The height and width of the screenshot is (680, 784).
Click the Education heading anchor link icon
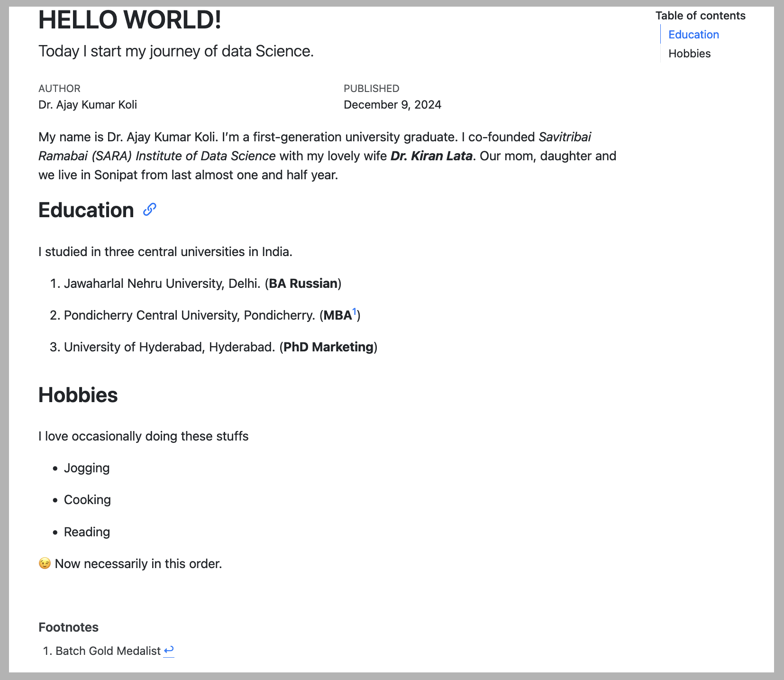[x=150, y=210]
